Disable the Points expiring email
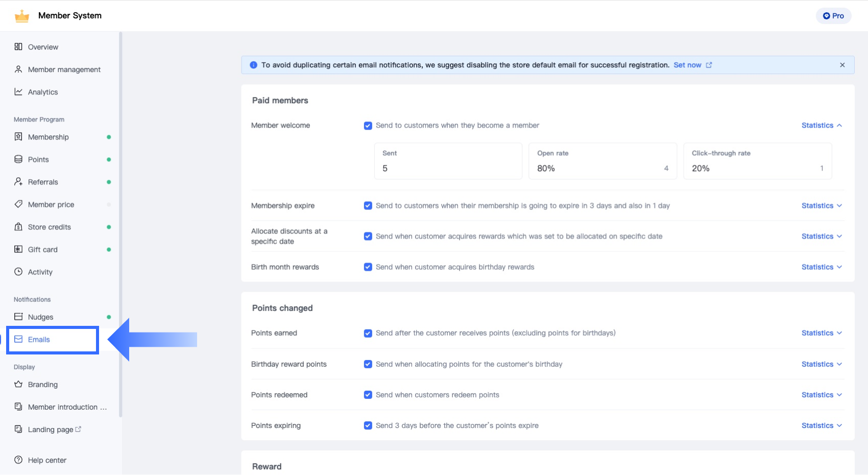868x475 pixels. click(368, 425)
